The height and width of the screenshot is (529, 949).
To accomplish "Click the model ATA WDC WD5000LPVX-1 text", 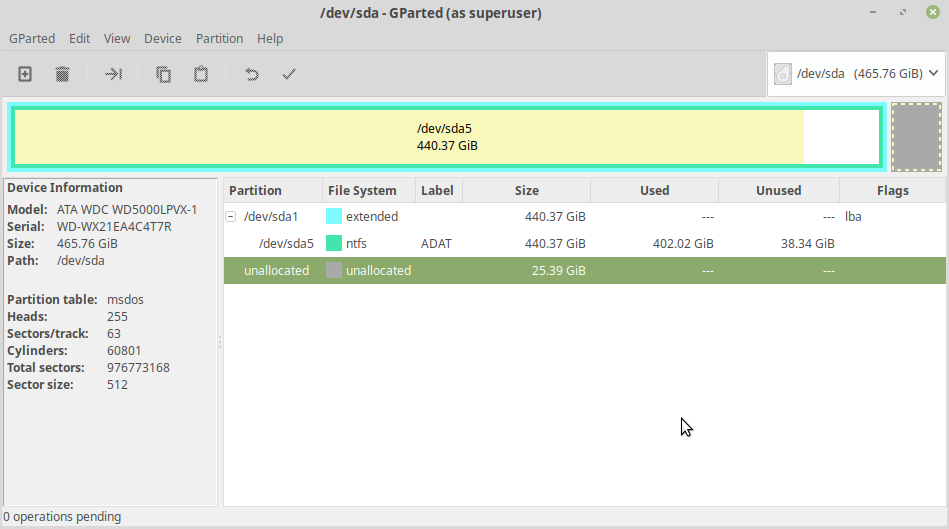I will pos(127,209).
